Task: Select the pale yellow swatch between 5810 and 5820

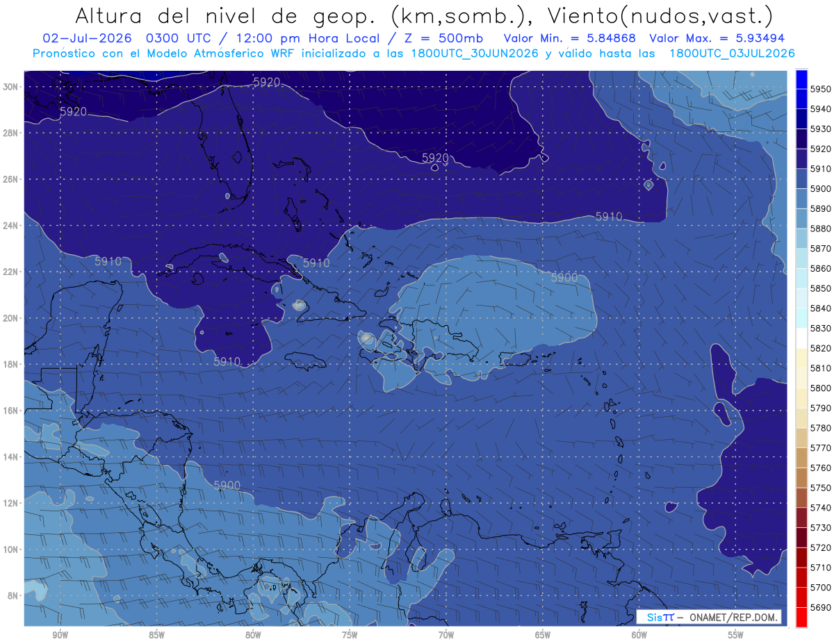Action: 801,358
